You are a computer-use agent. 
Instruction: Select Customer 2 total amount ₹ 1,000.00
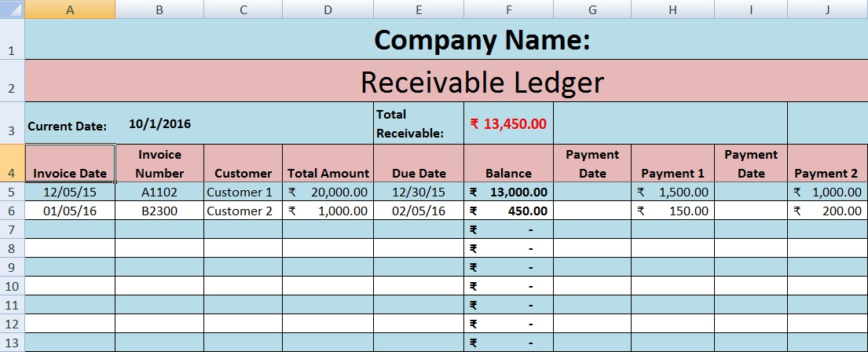[x=328, y=211]
